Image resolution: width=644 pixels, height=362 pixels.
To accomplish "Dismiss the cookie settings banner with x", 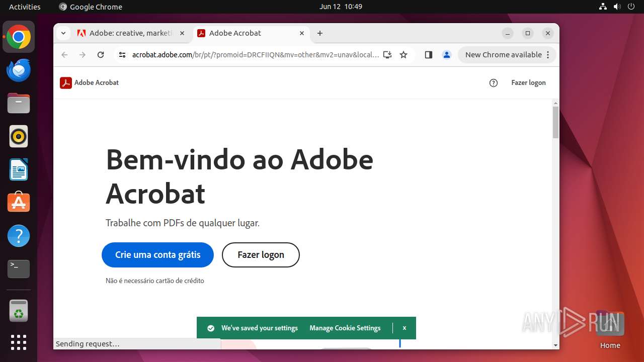I will pyautogui.click(x=404, y=328).
